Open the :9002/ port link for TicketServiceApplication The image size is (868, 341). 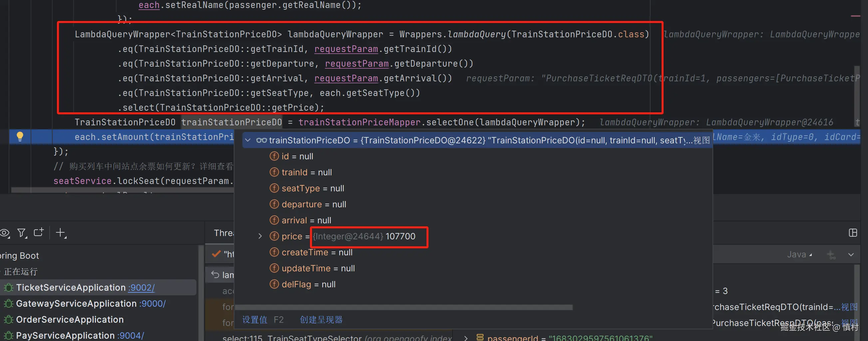141,287
